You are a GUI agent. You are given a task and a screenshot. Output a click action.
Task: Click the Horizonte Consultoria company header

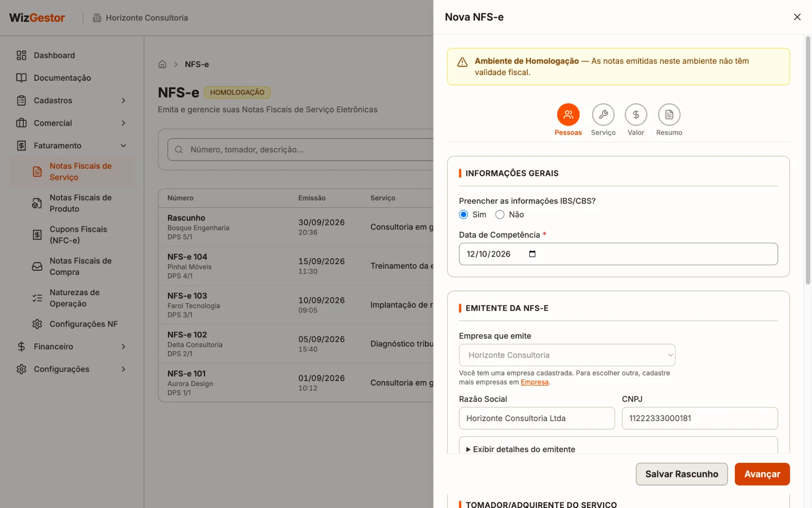click(141, 18)
